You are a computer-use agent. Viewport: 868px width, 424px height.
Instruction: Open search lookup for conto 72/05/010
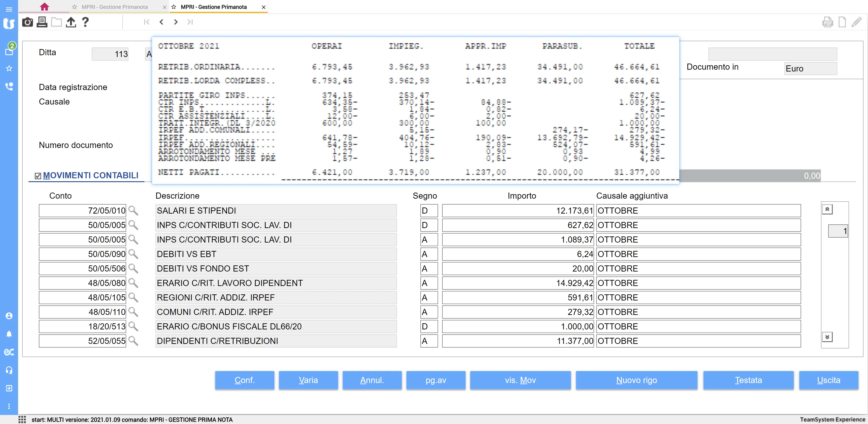click(x=133, y=210)
